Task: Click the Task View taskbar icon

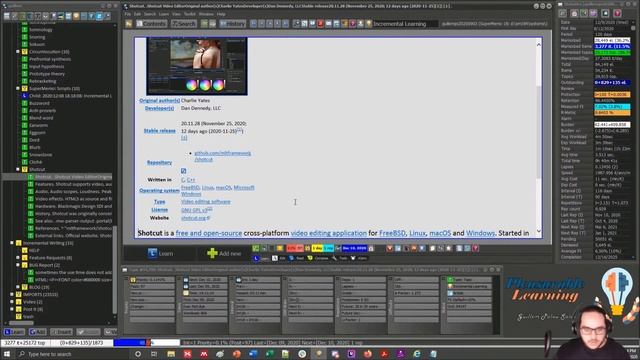Action: [x=154, y=354]
